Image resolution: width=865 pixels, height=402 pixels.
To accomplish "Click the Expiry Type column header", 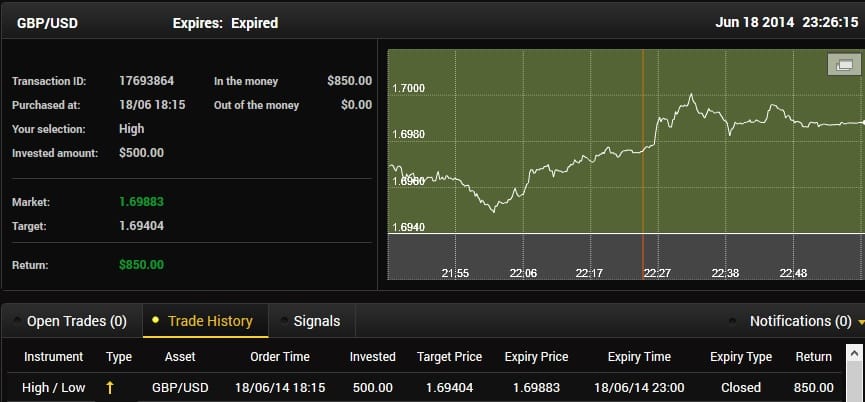I will point(741,357).
